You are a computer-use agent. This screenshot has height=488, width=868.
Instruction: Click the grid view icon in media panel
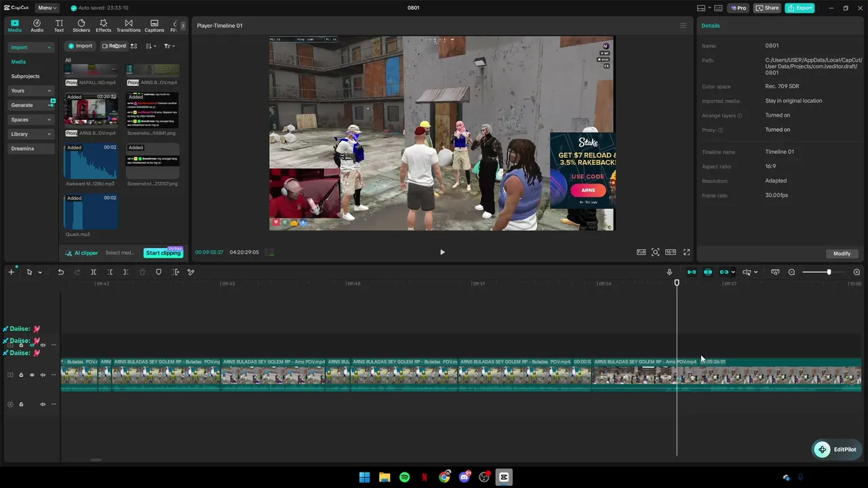coord(134,46)
